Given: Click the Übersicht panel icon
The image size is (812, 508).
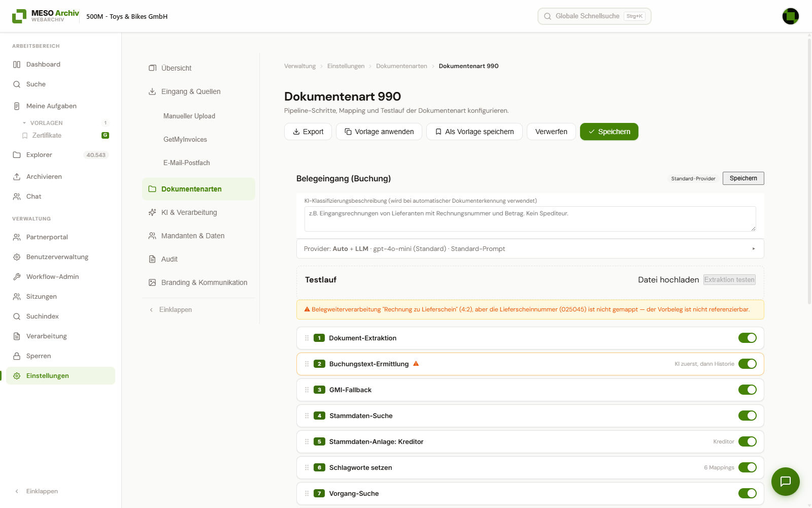Looking at the screenshot, I should [152, 68].
